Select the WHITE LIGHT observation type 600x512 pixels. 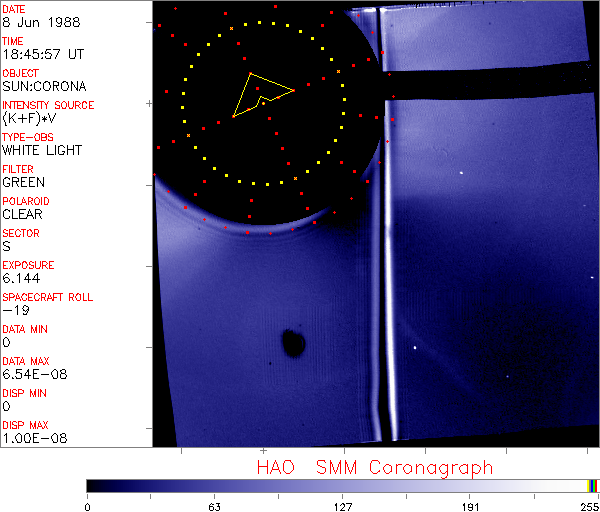(x=41, y=150)
